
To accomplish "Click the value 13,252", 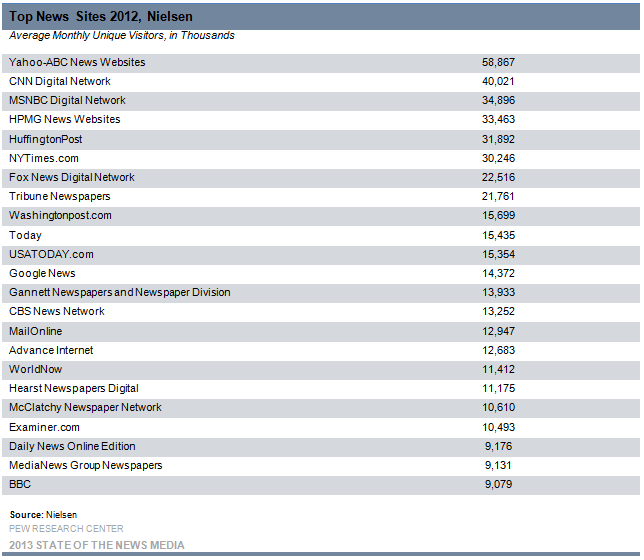I will [498, 311].
